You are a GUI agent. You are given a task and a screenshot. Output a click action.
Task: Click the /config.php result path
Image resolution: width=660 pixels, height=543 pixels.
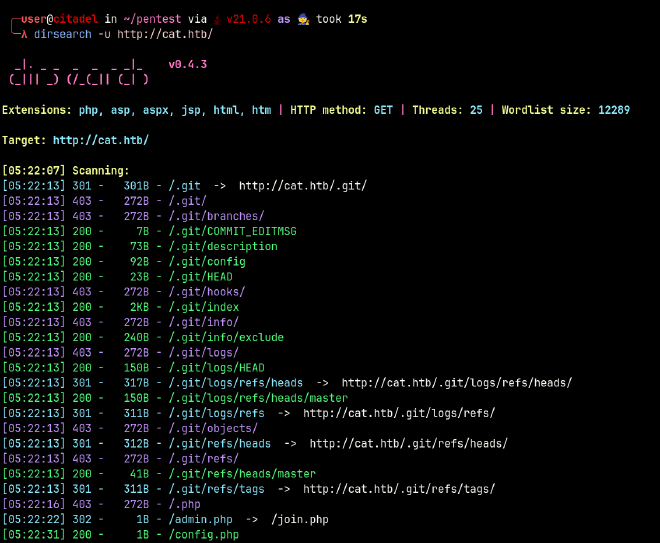(x=204, y=534)
